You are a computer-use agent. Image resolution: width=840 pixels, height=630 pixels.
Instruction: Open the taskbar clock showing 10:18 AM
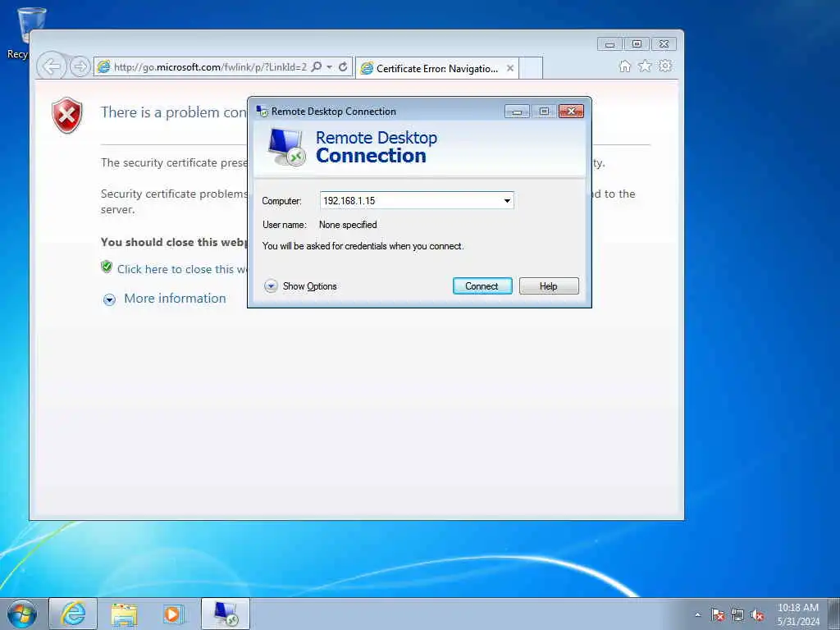pyautogui.click(x=798, y=614)
